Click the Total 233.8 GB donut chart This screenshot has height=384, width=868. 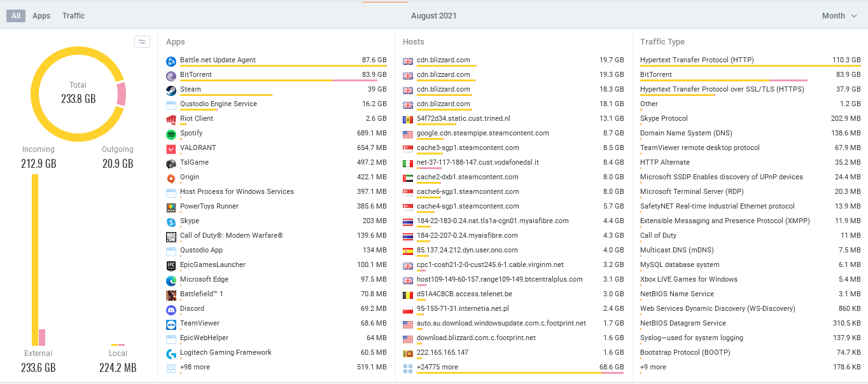point(78,93)
